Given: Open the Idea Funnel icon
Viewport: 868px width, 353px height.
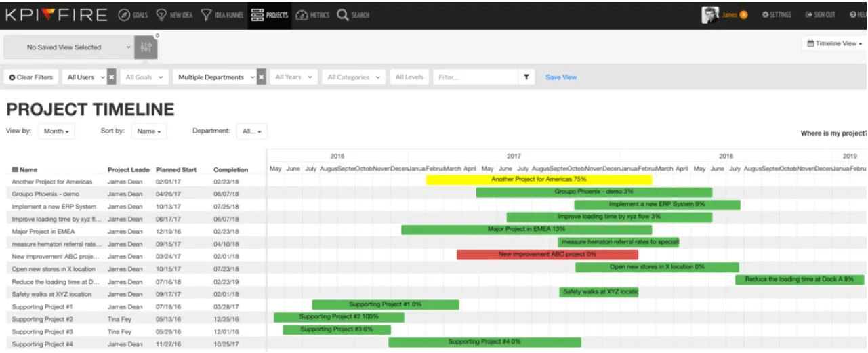Looking at the screenshot, I should [207, 15].
